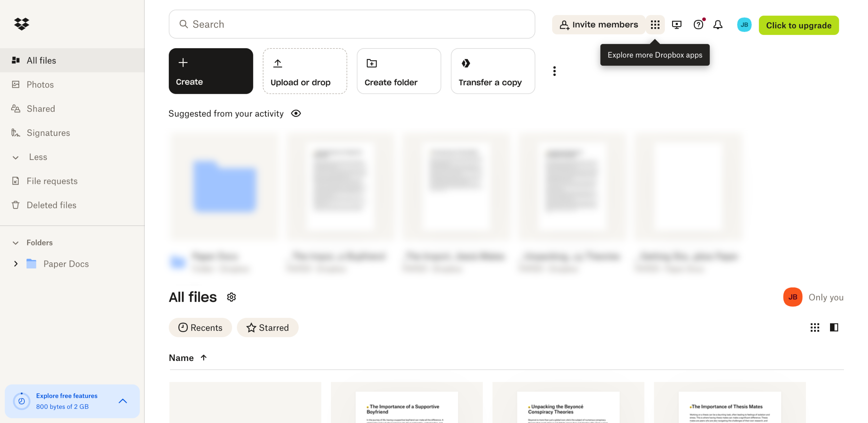Toggle suggested activity visibility eye

296,114
